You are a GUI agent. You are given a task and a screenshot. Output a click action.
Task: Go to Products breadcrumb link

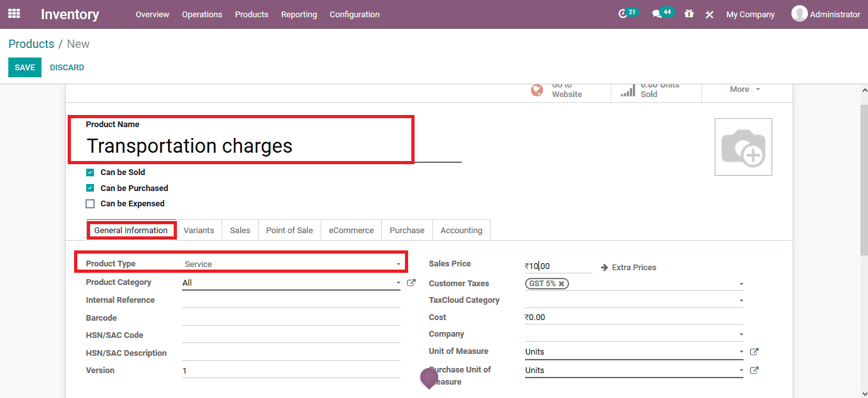tap(31, 44)
